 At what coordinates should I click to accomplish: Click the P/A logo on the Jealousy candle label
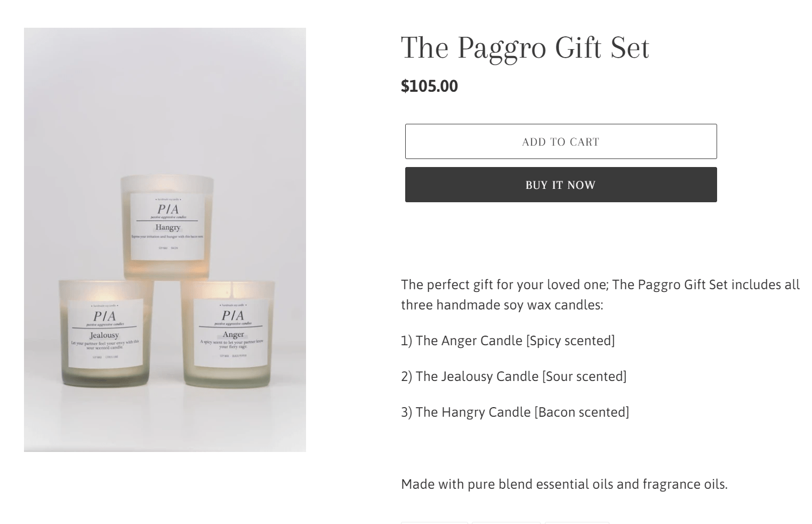point(104,316)
